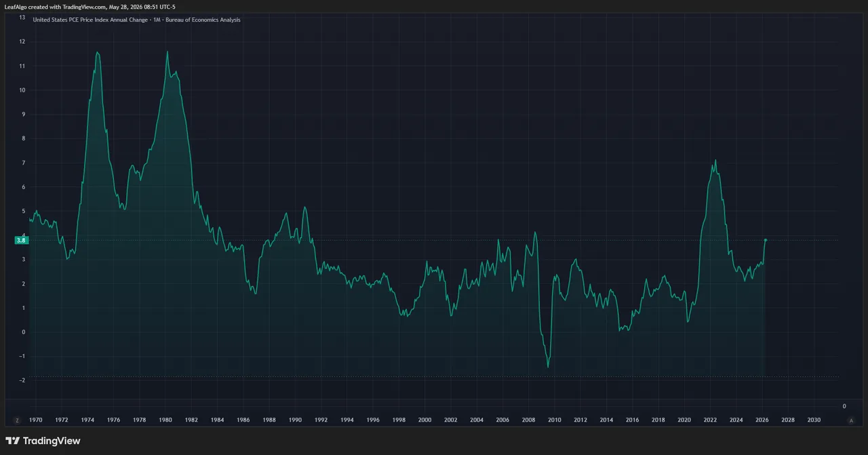868x455 pixels.
Task: Click the 13 value on price axis
Action: (x=22, y=18)
